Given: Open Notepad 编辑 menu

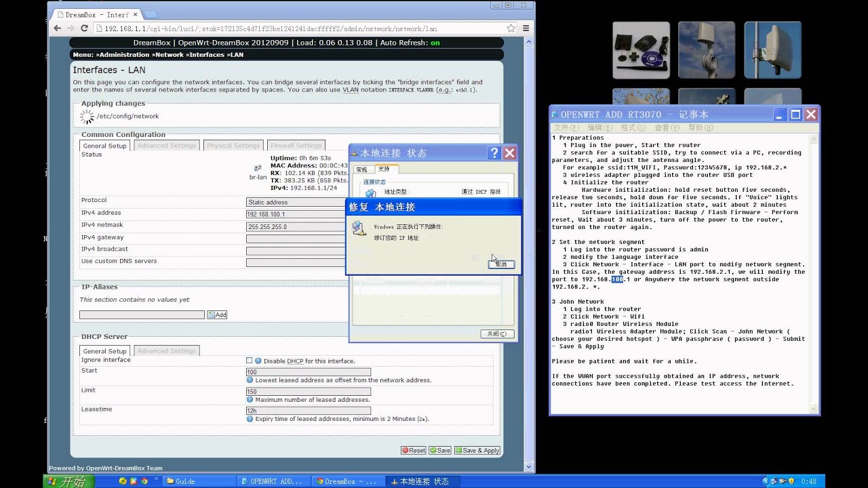Looking at the screenshot, I should coord(600,127).
